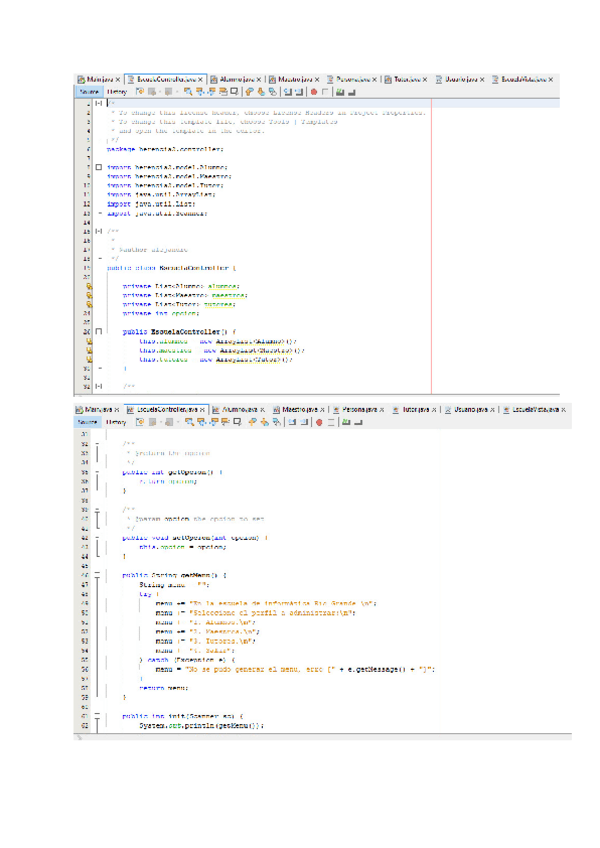Collapse the import statements code fold
The width and height of the screenshot is (600, 848).
[x=98, y=166]
